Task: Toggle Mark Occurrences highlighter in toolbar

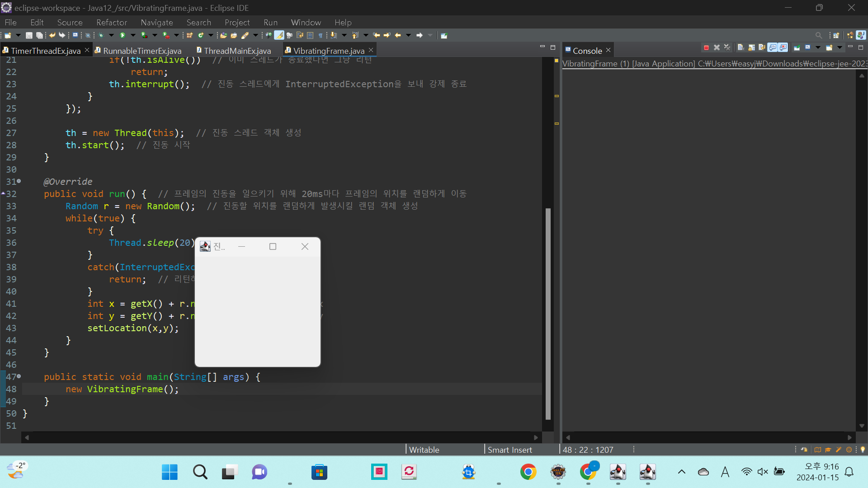Action: 279,35
